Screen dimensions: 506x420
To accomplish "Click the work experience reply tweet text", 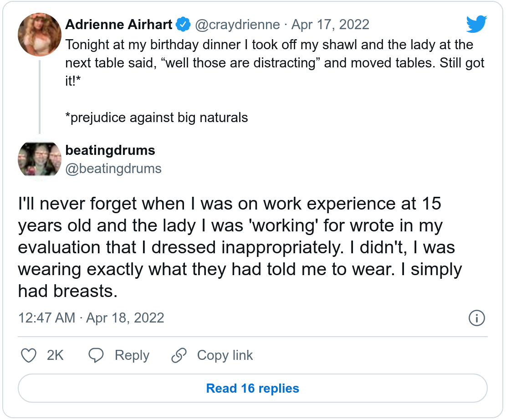I will click(237, 247).
